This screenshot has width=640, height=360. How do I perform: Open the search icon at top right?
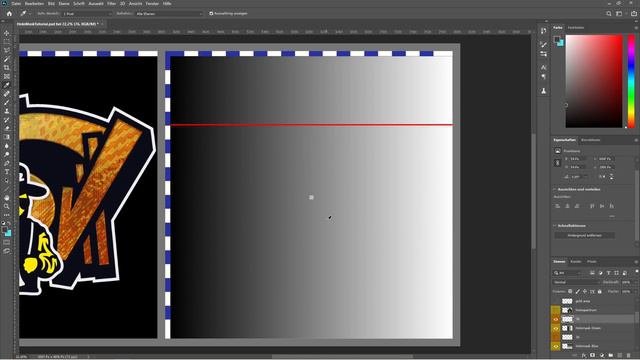[609, 13]
